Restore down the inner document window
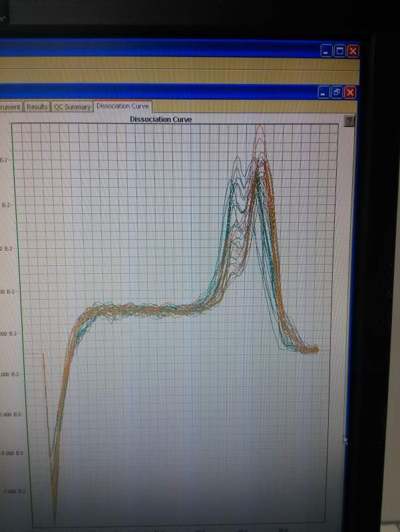 pos(337,92)
